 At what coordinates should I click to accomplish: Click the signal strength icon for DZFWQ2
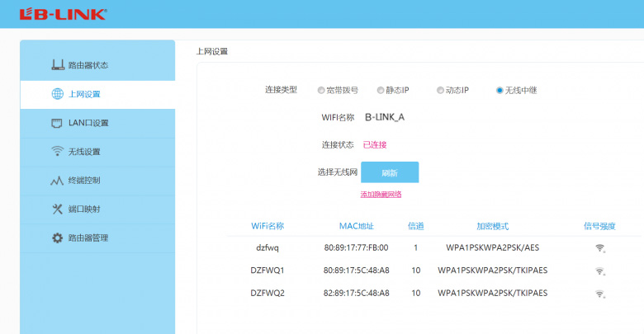(600, 294)
